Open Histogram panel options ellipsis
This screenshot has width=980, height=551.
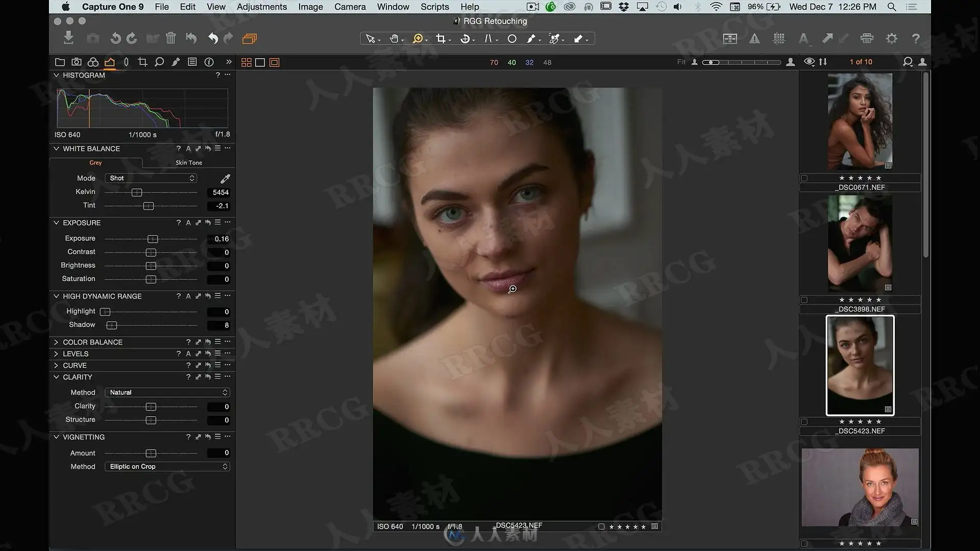pyautogui.click(x=228, y=74)
